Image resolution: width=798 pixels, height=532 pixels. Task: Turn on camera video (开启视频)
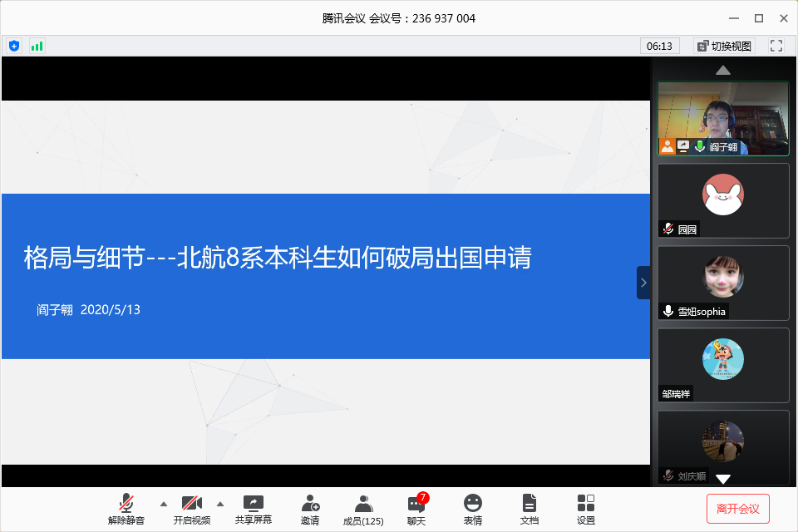[192, 508]
